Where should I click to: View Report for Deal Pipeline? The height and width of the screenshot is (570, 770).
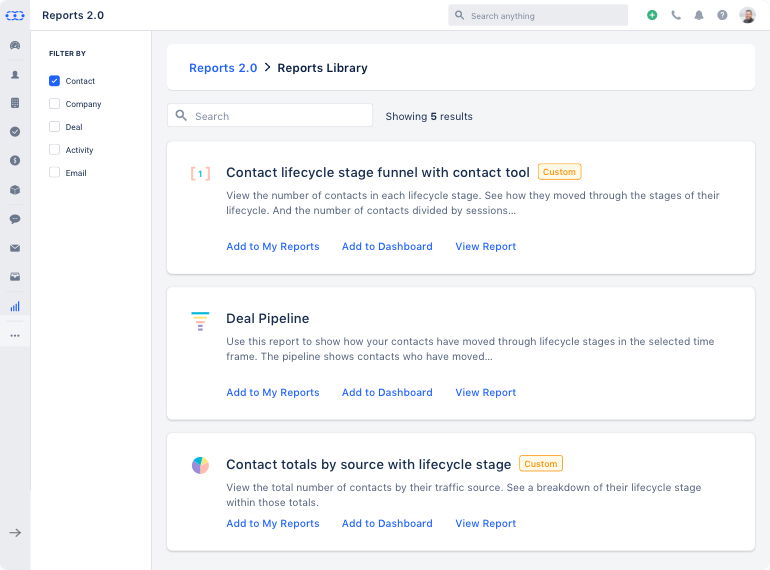[x=485, y=392]
